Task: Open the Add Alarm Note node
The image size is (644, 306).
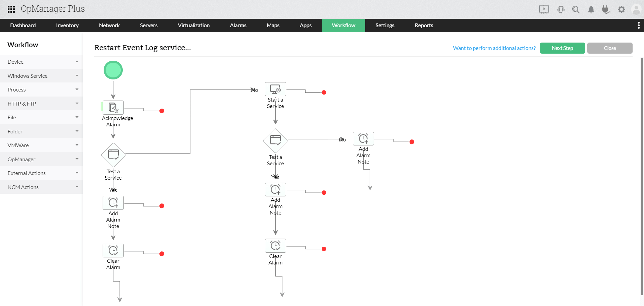Action: click(x=113, y=202)
